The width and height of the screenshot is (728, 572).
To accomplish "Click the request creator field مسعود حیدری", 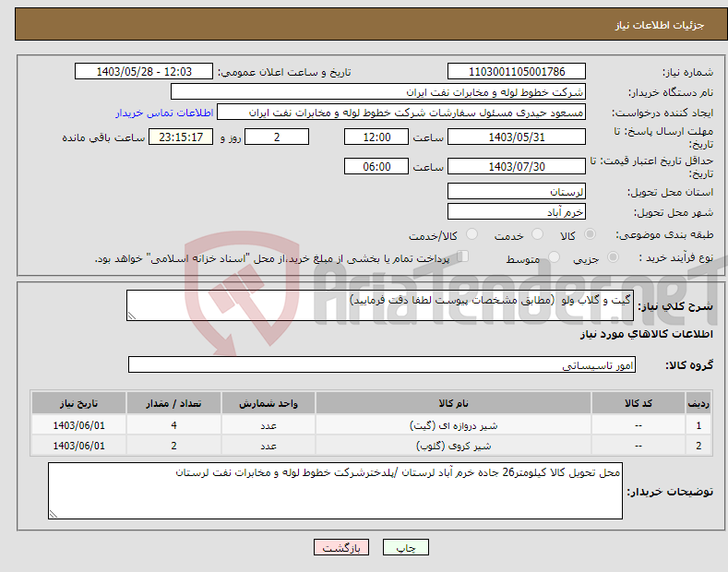I will 401,113.
